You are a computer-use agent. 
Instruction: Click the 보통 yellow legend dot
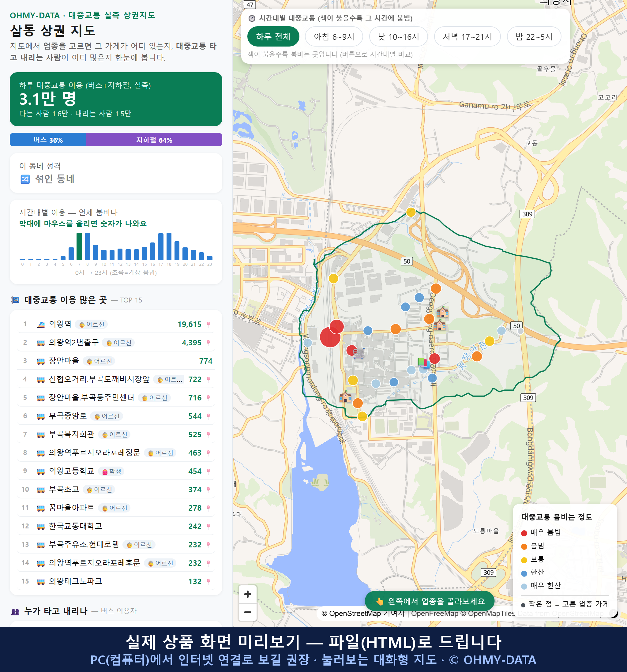tap(524, 560)
